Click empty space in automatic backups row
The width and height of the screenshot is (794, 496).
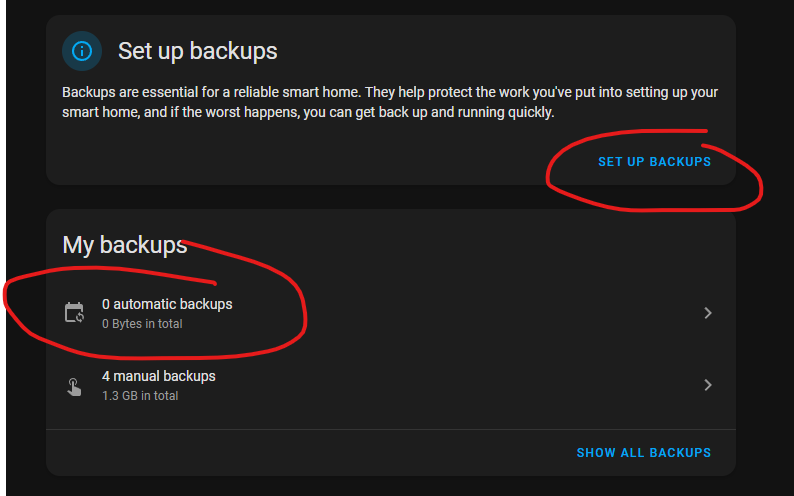point(456,313)
